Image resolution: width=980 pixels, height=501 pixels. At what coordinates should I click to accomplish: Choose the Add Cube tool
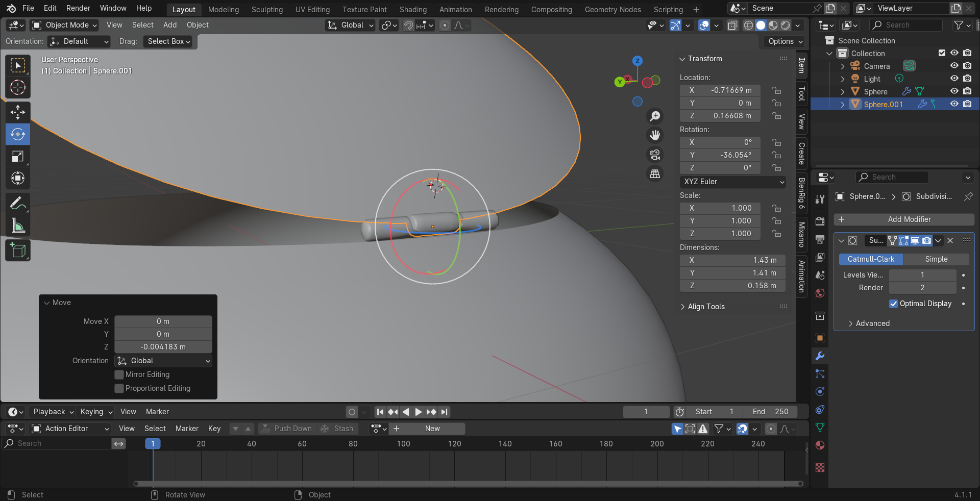coord(18,250)
